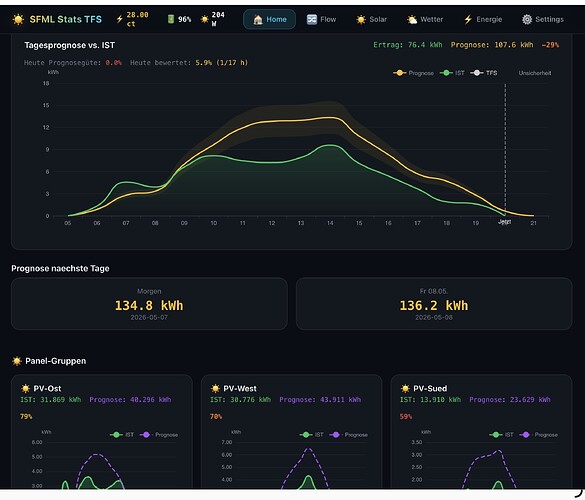Click the Prognose: 107.6 kWh value
The image size is (585, 500).
coord(492,45)
